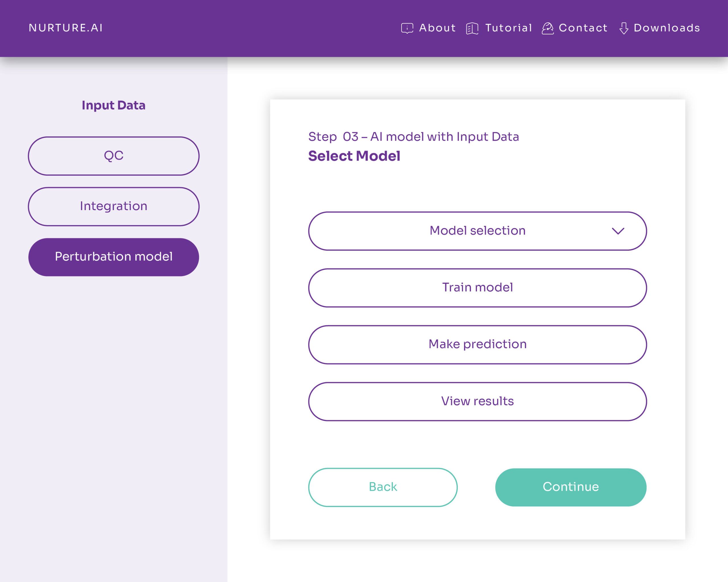
Task: Select the Make prediction option
Action: coord(477,344)
